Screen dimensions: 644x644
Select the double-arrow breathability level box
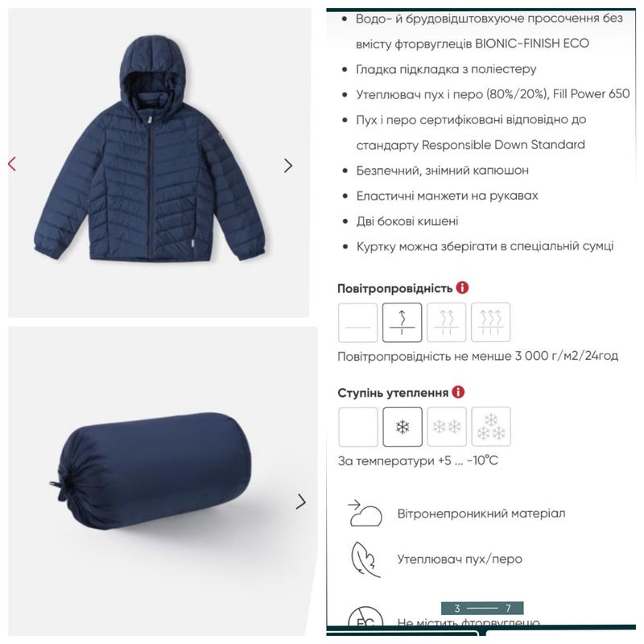(x=447, y=323)
